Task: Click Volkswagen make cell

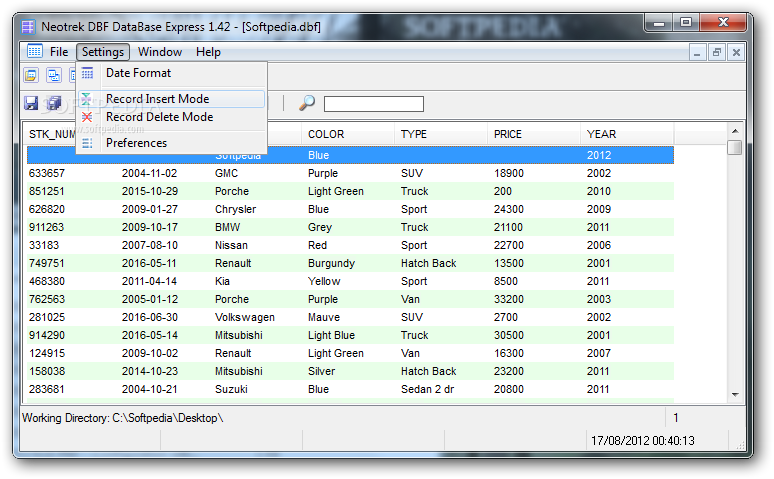Action: coord(244,318)
